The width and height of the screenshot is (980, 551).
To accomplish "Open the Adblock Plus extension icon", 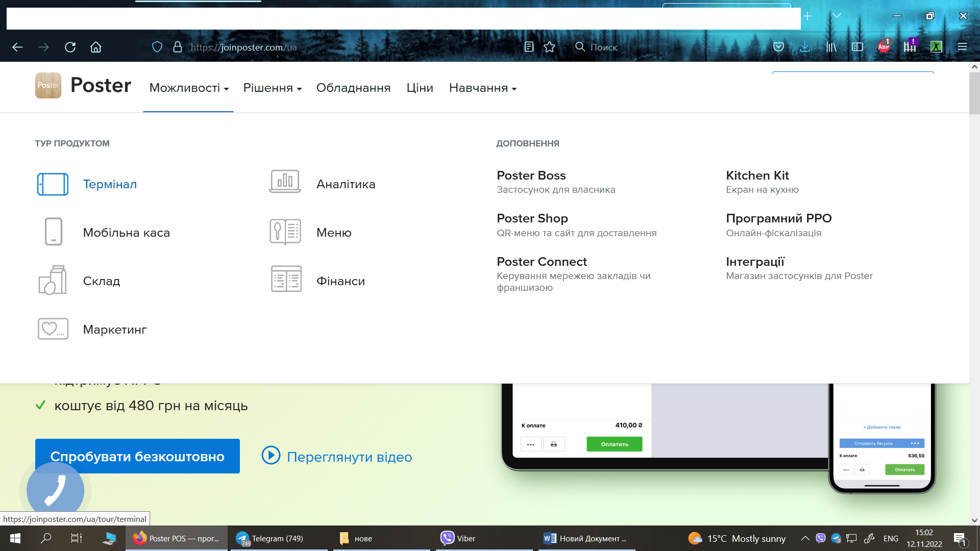I will point(884,46).
